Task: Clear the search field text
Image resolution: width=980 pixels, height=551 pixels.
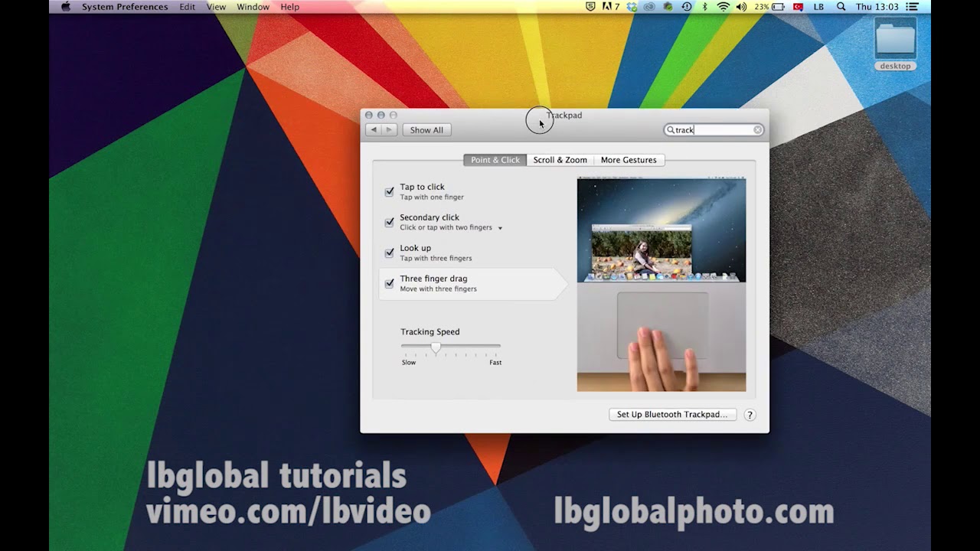Action: pos(757,130)
